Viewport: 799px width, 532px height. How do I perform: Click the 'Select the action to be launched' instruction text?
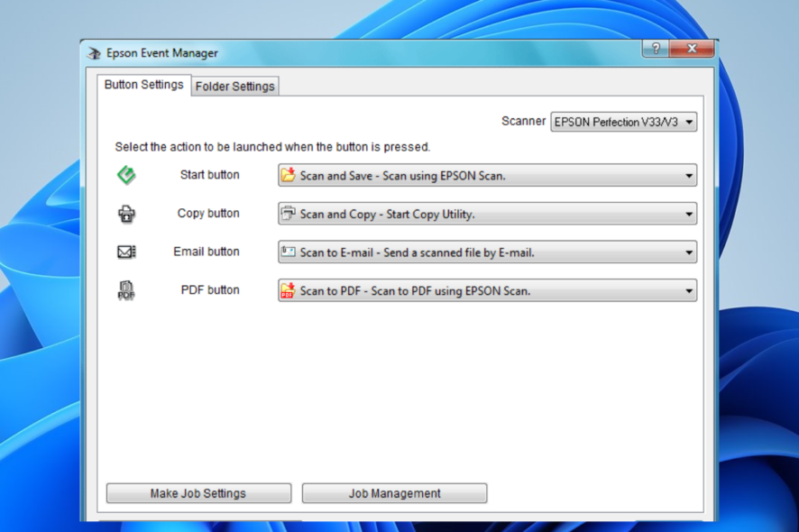tap(272, 147)
